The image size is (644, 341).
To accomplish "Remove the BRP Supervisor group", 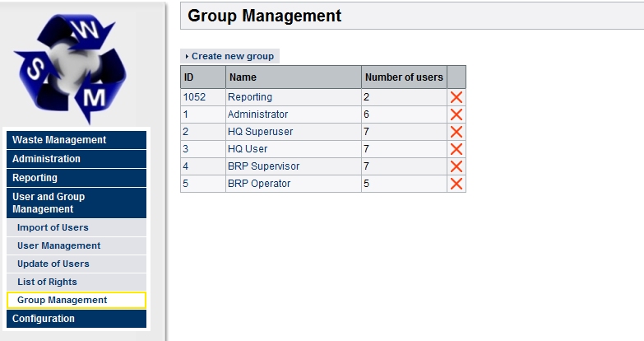I will 456,166.
